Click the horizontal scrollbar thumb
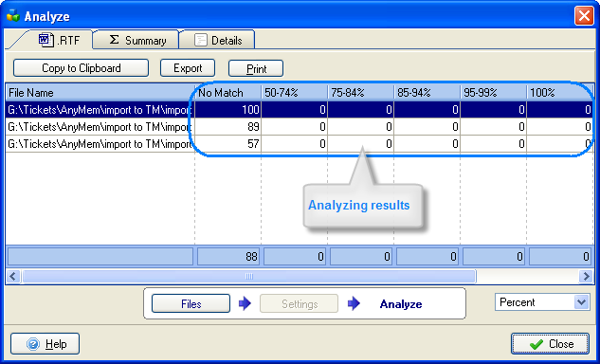600x364 pixels. (249, 276)
